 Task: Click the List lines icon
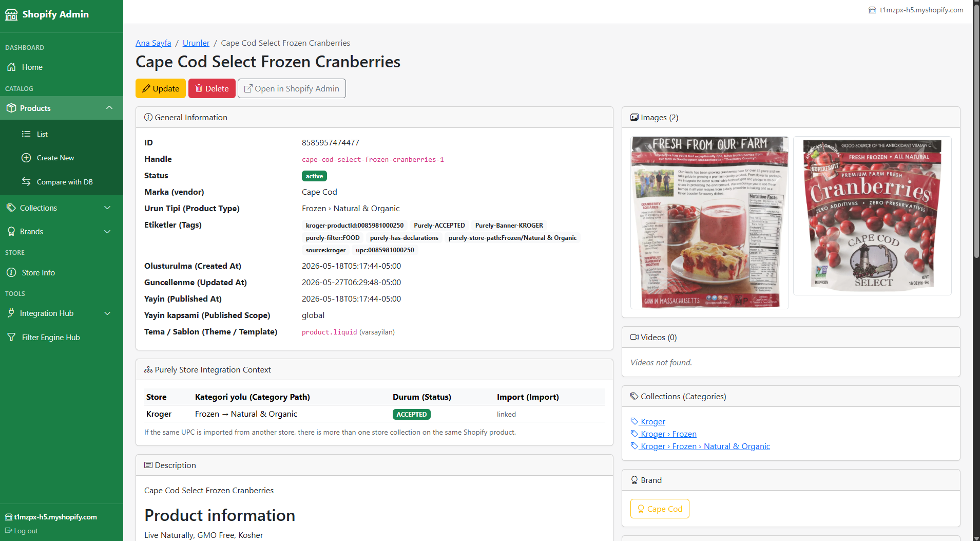point(26,134)
